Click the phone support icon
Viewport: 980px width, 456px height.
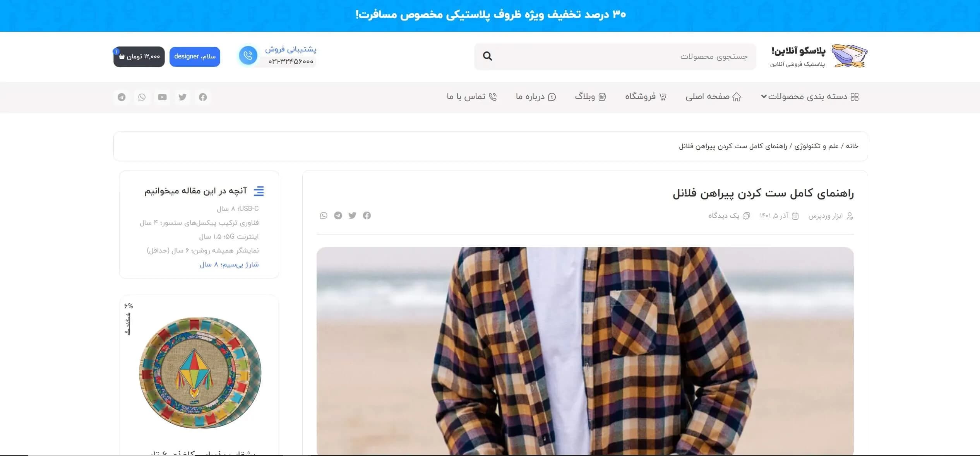click(x=248, y=56)
